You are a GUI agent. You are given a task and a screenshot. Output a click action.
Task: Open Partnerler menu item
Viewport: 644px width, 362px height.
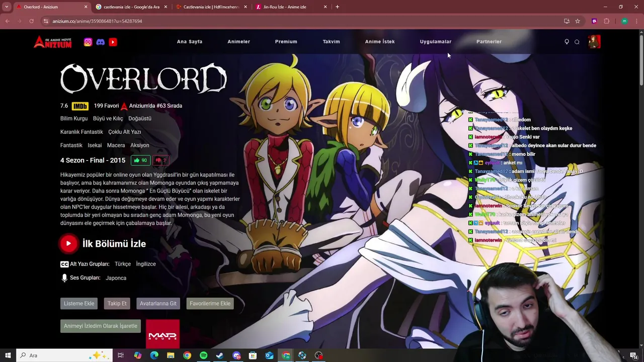489,42
